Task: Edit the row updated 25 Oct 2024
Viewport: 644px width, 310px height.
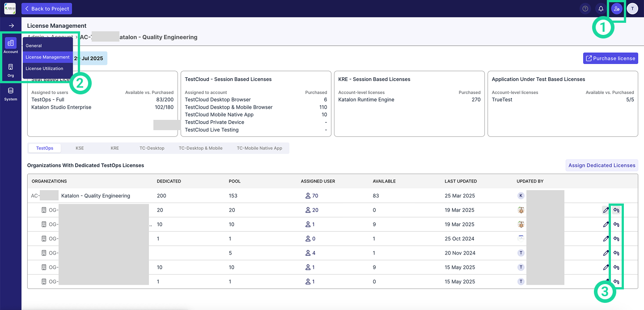Action: pyautogui.click(x=606, y=238)
